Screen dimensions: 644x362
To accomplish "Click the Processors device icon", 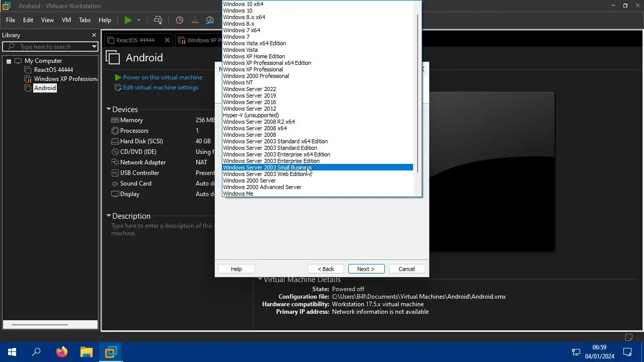I will click(x=115, y=131).
